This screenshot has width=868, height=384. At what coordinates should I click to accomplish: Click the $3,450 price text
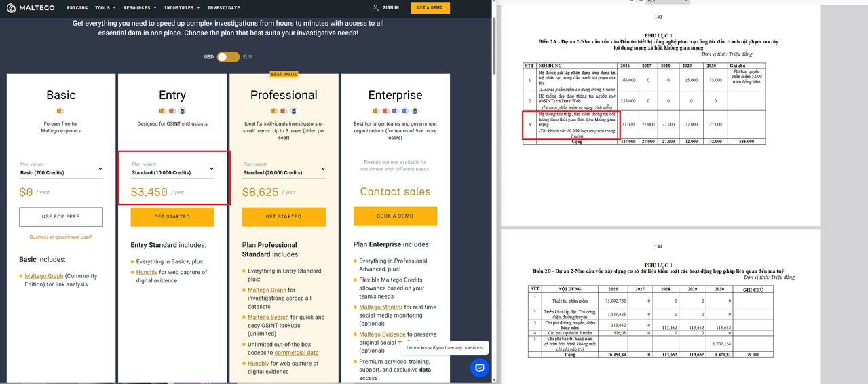[x=149, y=192]
